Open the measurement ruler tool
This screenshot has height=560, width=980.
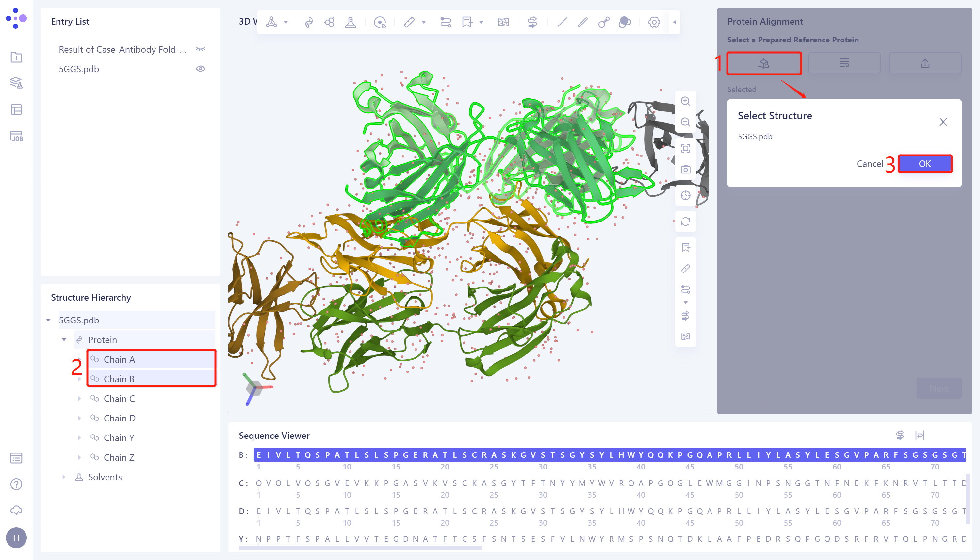click(409, 22)
